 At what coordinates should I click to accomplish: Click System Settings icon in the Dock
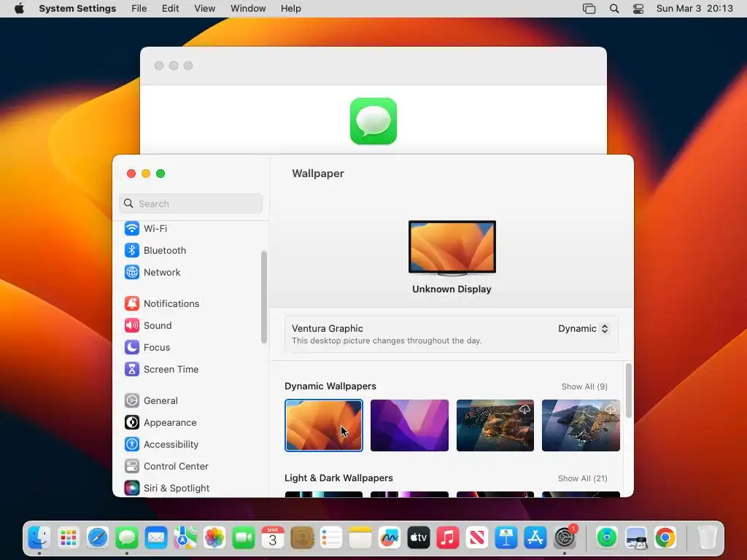(565, 537)
